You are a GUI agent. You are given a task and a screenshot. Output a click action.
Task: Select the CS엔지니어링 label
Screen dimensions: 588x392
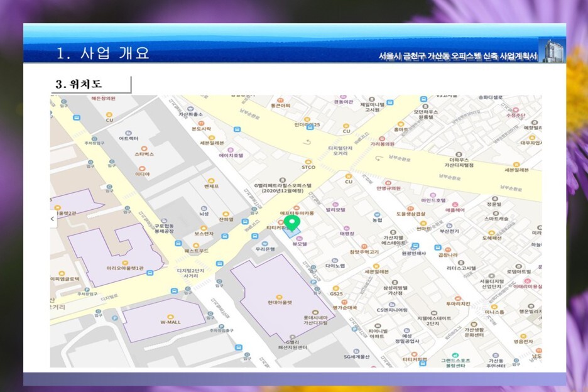coord(392,310)
